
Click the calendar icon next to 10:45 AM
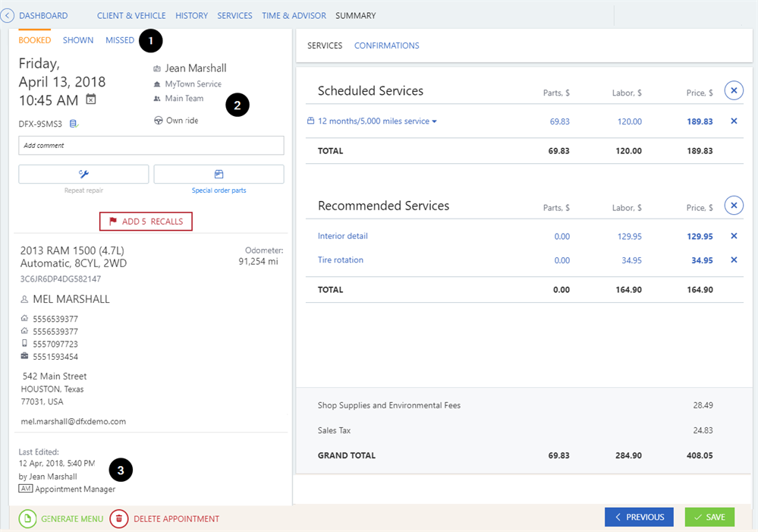tap(91, 99)
